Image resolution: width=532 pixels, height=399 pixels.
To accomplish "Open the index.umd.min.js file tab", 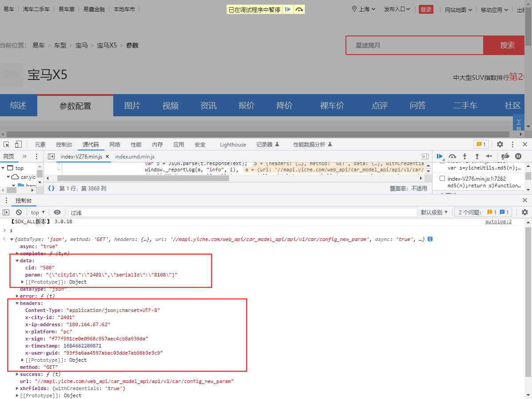I will pos(135,156).
